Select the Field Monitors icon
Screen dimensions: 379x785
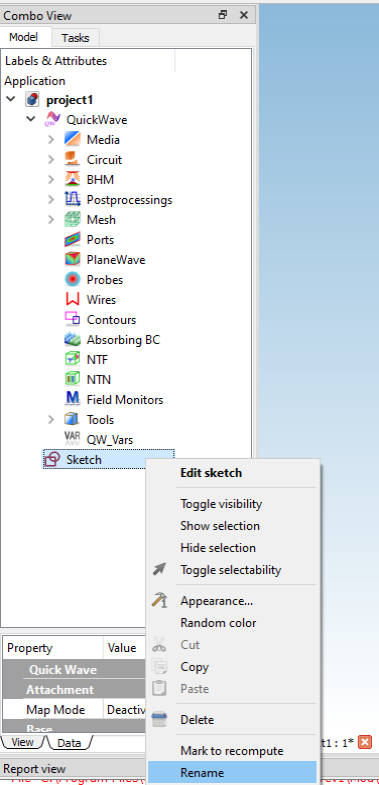73,400
